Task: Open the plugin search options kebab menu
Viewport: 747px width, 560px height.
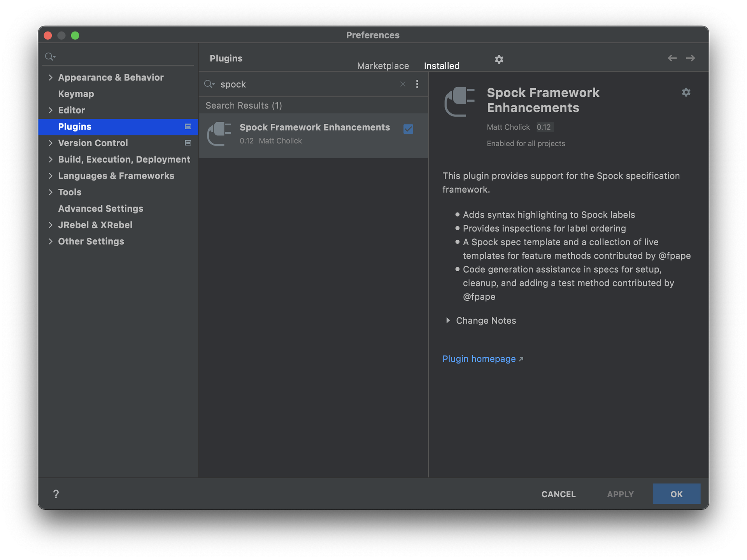Action: (417, 84)
